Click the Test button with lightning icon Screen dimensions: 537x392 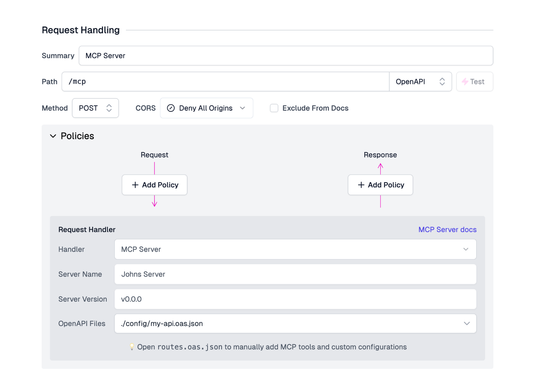click(474, 82)
